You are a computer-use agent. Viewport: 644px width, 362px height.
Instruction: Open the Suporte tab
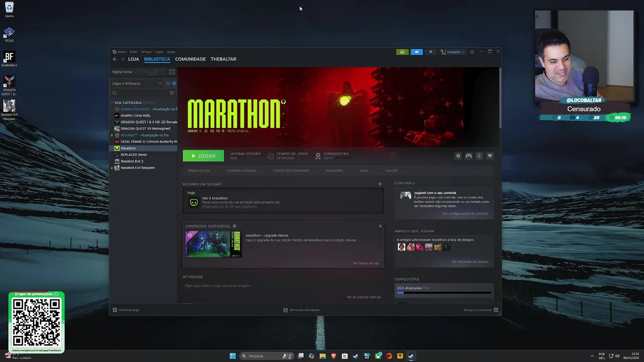click(x=391, y=170)
